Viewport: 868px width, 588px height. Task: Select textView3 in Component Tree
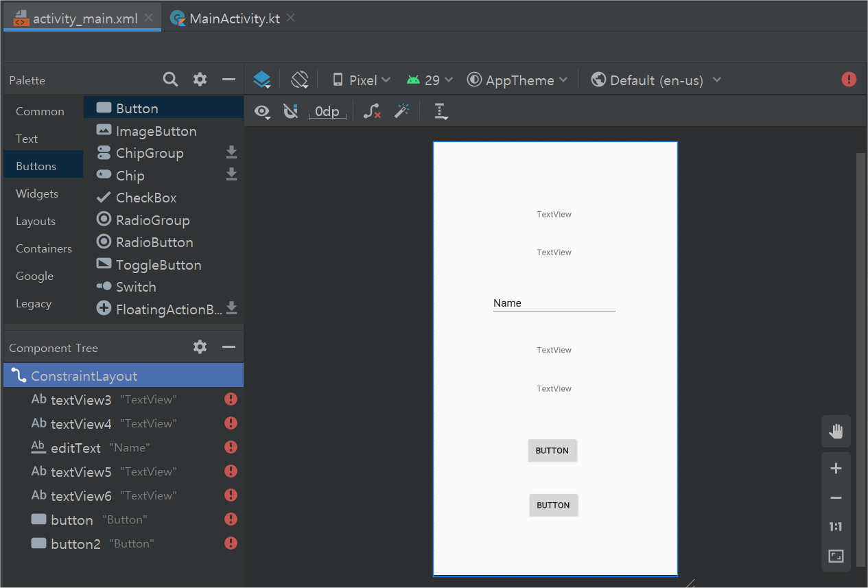pos(124,399)
